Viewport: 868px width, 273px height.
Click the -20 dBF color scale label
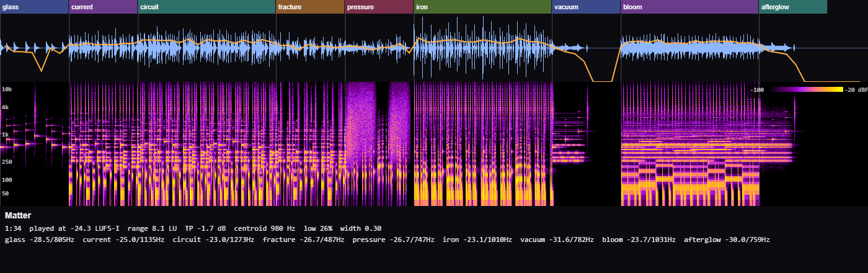tap(857, 90)
